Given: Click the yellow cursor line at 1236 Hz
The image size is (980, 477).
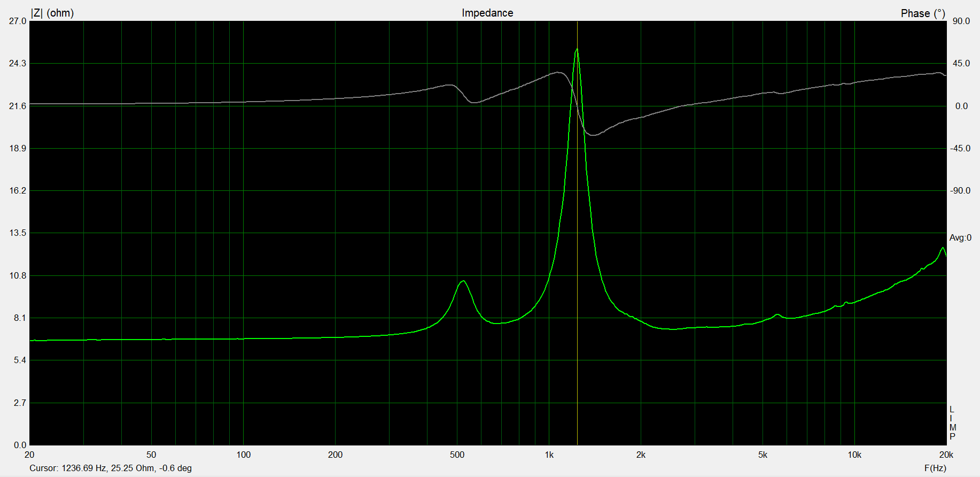Looking at the screenshot, I should click(577, 233).
